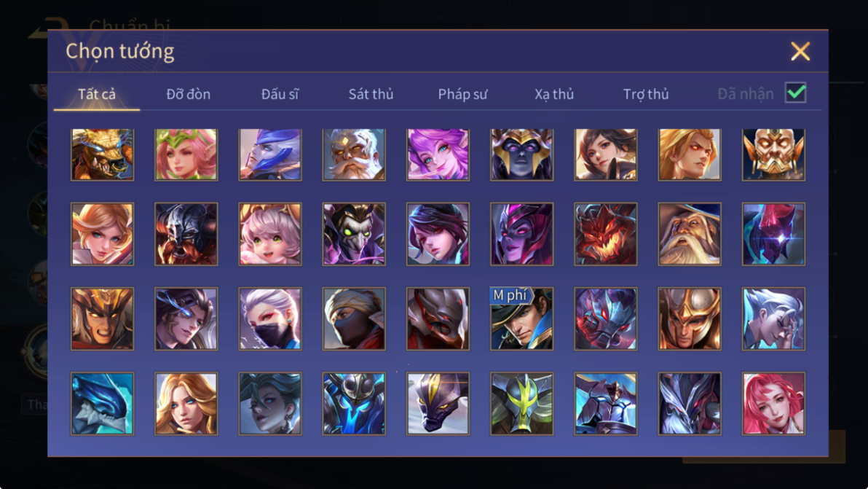Select the pink-haired elf hero with green crown
The height and width of the screenshot is (489, 868).
click(x=186, y=154)
